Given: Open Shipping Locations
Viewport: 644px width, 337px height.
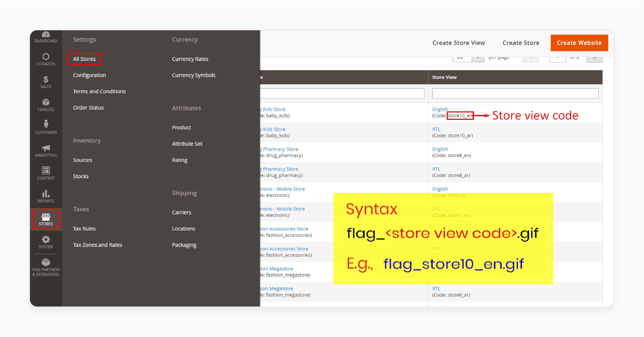Looking at the screenshot, I should (x=183, y=229).
